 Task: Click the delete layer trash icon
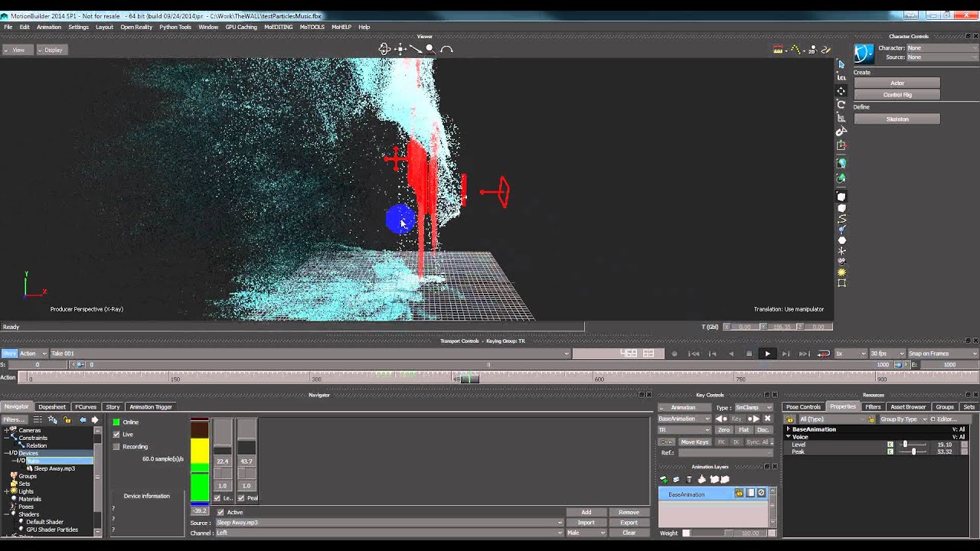tap(688, 479)
